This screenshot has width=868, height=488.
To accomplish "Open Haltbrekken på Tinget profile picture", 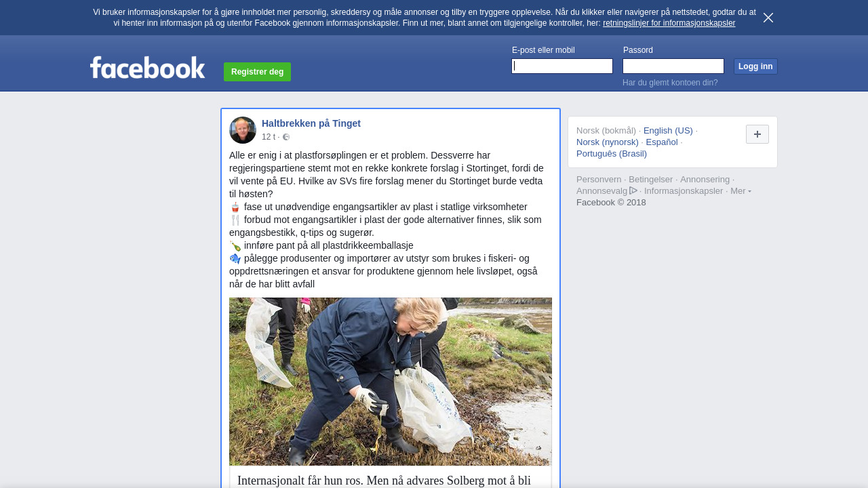I will pyautogui.click(x=243, y=130).
